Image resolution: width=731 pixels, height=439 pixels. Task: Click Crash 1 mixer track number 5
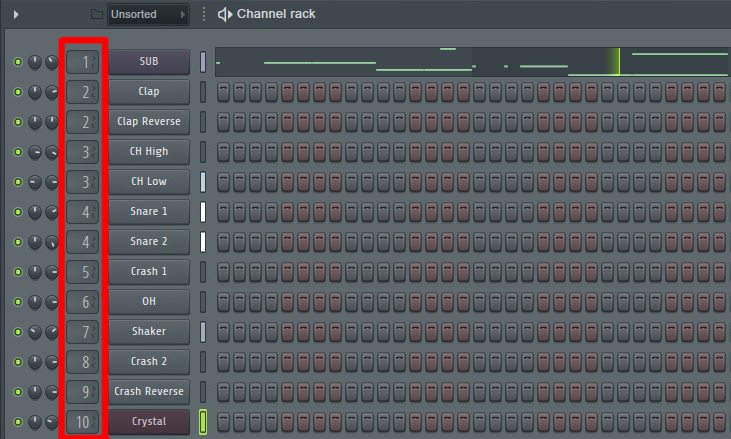(x=83, y=272)
